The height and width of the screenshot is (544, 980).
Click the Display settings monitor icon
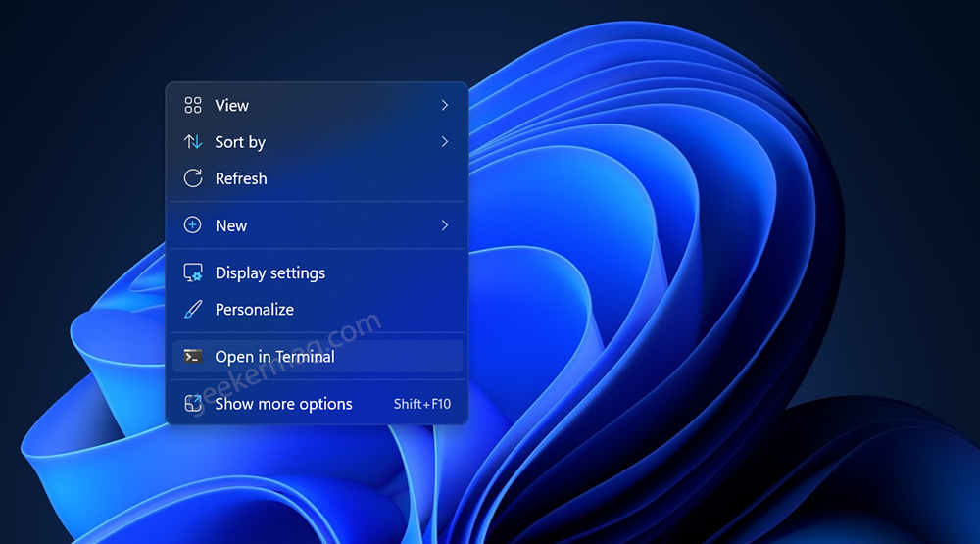193,272
